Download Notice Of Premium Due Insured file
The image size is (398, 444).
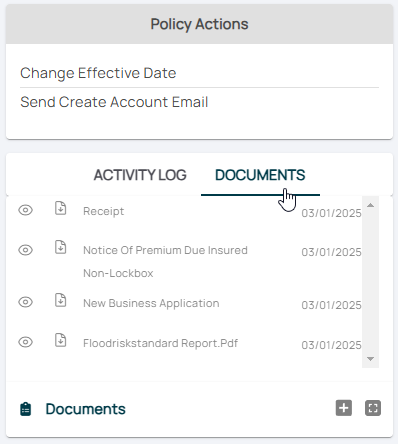click(60, 247)
